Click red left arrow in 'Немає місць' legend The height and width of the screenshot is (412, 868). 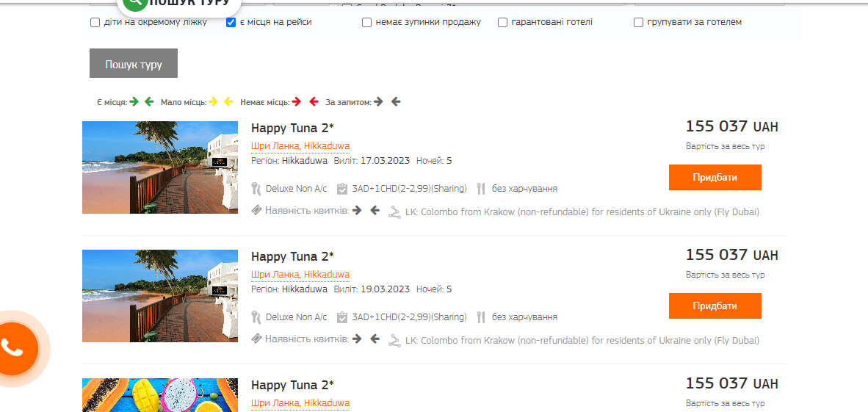coord(314,102)
